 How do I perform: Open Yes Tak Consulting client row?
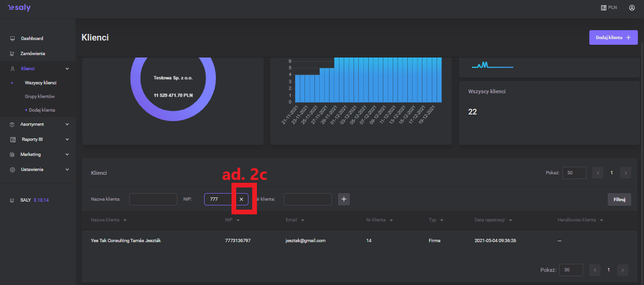(123, 241)
